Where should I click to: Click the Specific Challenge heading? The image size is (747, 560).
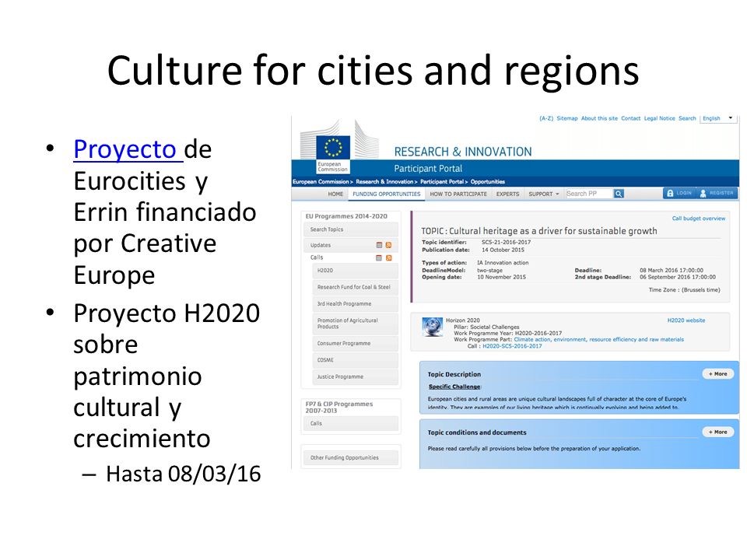pos(454,387)
